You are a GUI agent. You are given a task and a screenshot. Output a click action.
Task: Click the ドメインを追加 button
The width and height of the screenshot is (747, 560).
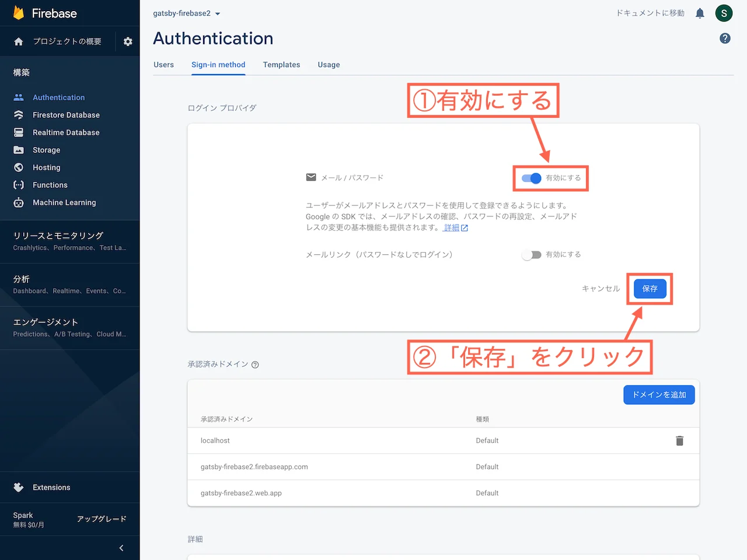point(659,395)
